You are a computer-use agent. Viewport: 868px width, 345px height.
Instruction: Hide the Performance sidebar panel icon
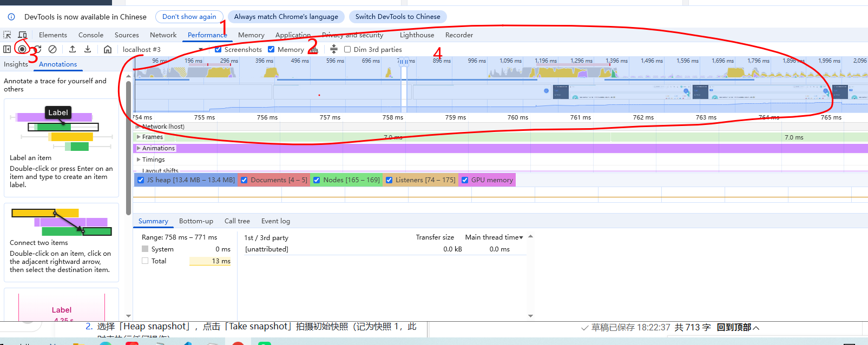(x=7, y=49)
